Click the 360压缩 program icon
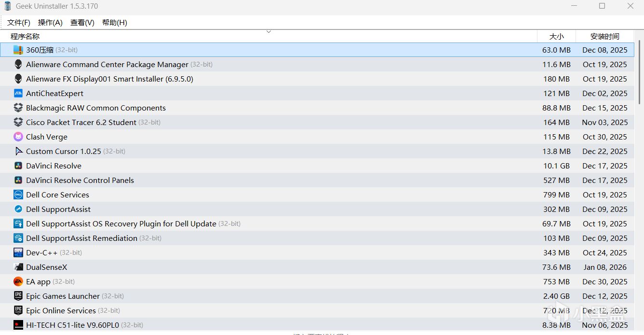This screenshot has height=335, width=644. tap(18, 50)
